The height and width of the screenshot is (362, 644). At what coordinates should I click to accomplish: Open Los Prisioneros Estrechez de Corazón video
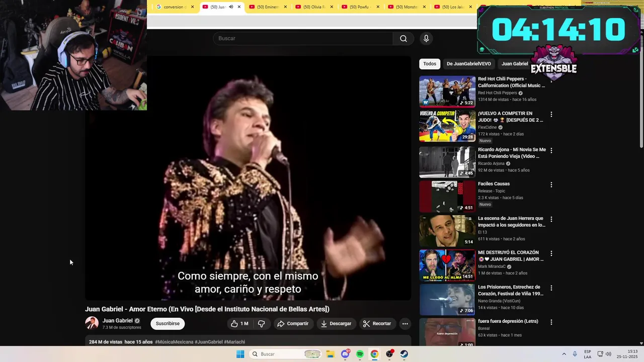[x=447, y=300]
